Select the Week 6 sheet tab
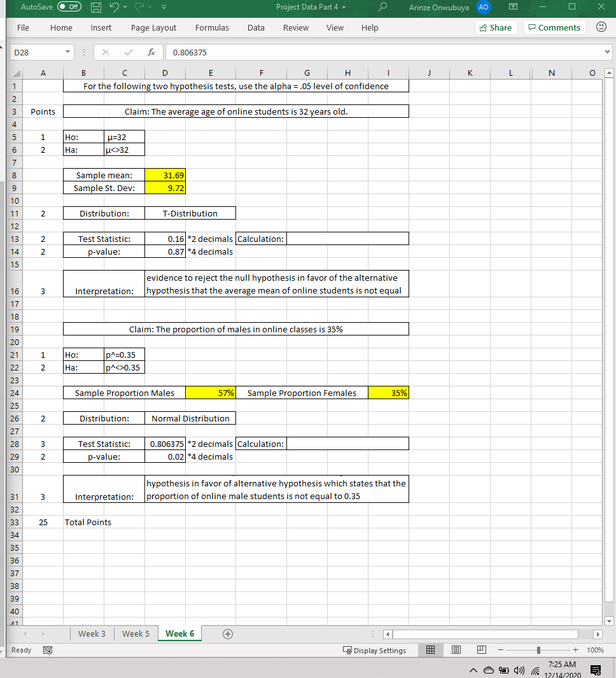The height and width of the screenshot is (678, 616). point(180,634)
